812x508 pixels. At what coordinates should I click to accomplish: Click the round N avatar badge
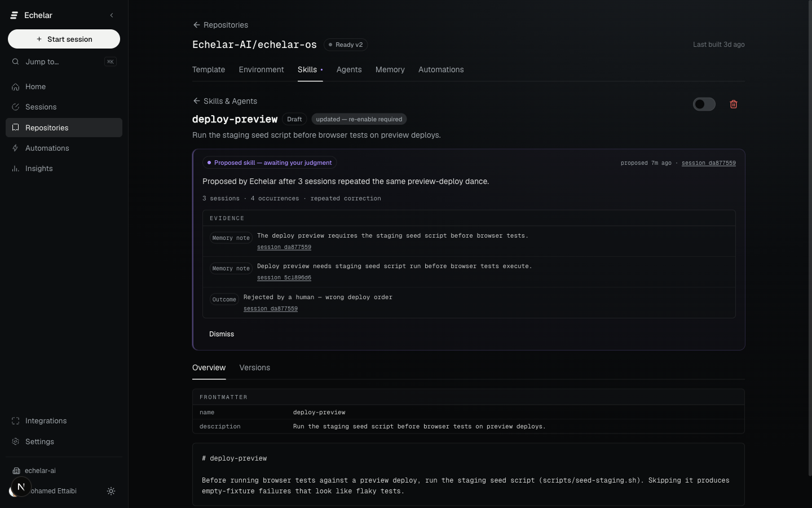tap(21, 487)
